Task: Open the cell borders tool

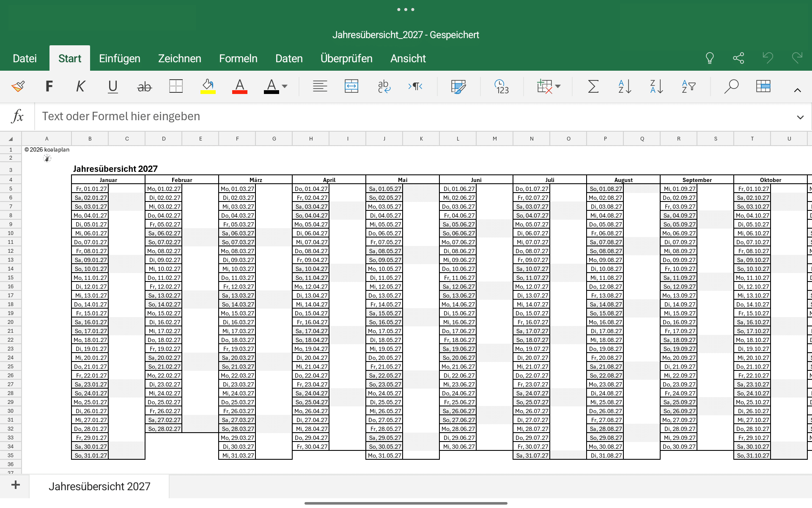Action: coord(176,86)
